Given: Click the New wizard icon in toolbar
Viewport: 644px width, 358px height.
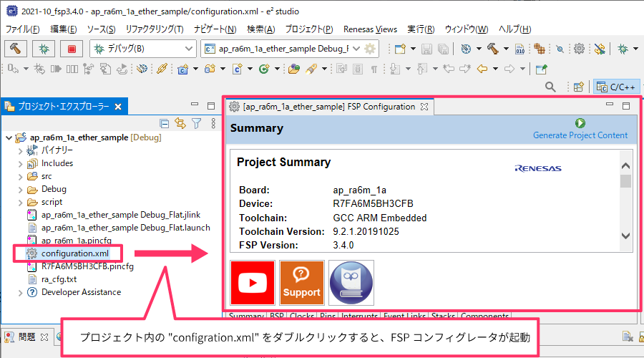Looking at the screenshot, I should (400, 49).
